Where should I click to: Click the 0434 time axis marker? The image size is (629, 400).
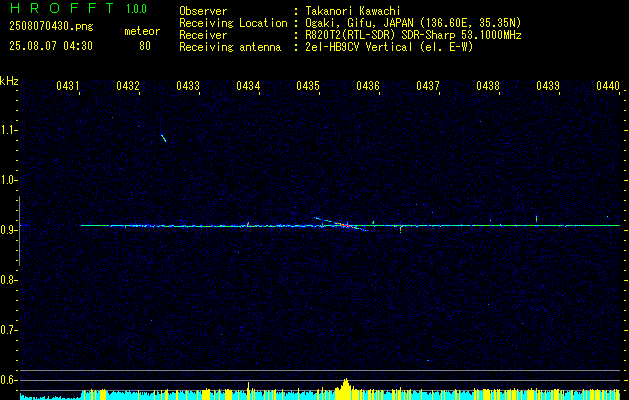(248, 86)
